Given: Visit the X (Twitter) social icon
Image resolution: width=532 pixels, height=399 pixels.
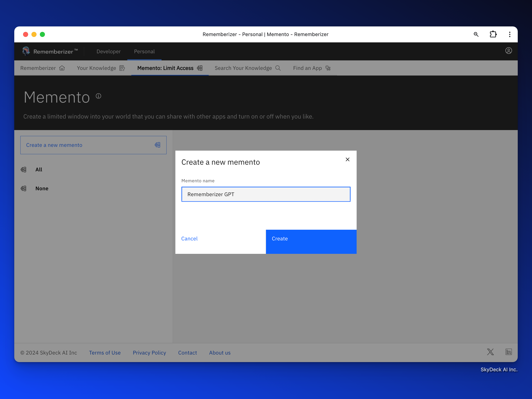Looking at the screenshot, I should 490,352.
